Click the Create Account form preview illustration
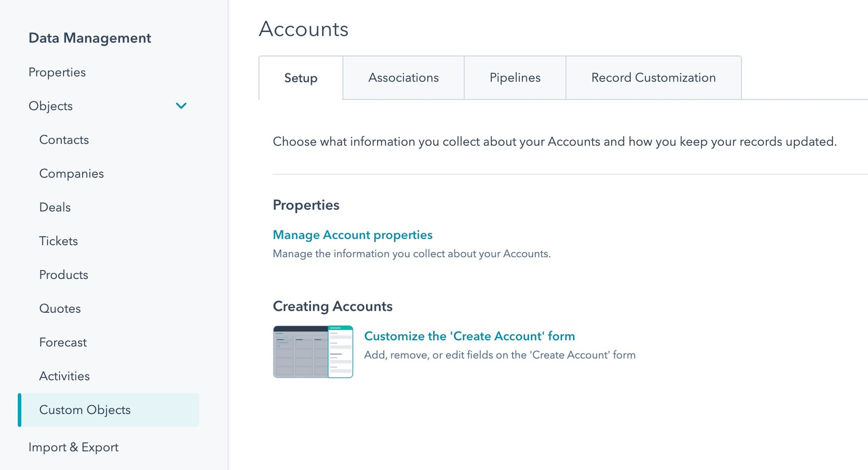The height and width of the screenshot is (470, 868). [x=312, y=351]
